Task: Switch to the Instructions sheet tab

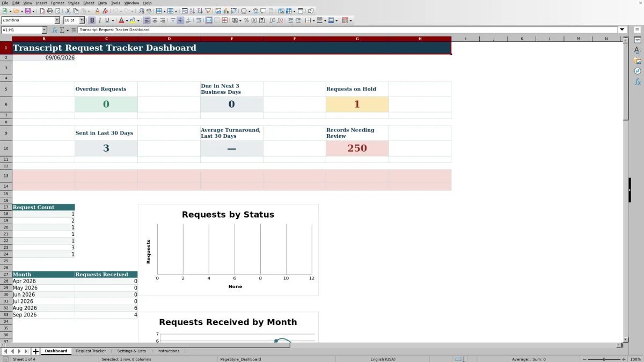Action: pos(169,351)
